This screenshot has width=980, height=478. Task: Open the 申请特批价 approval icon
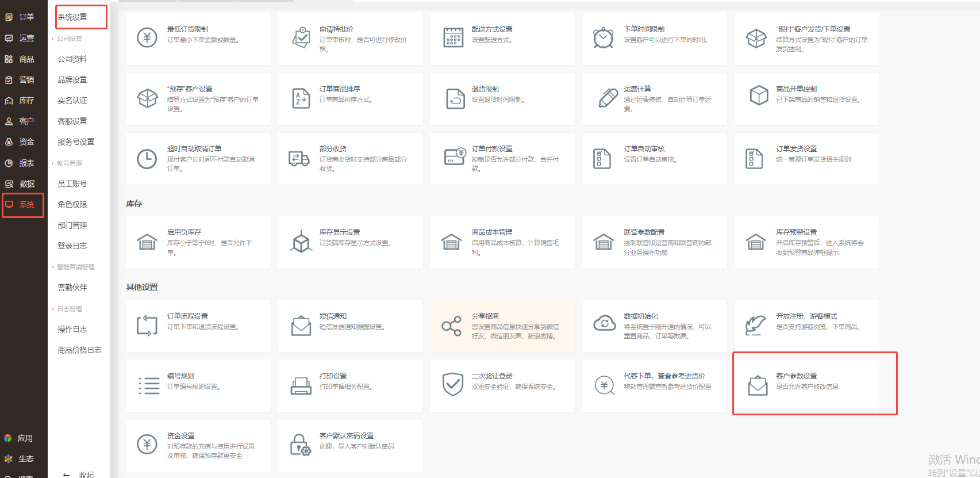[x=301, y=38]
